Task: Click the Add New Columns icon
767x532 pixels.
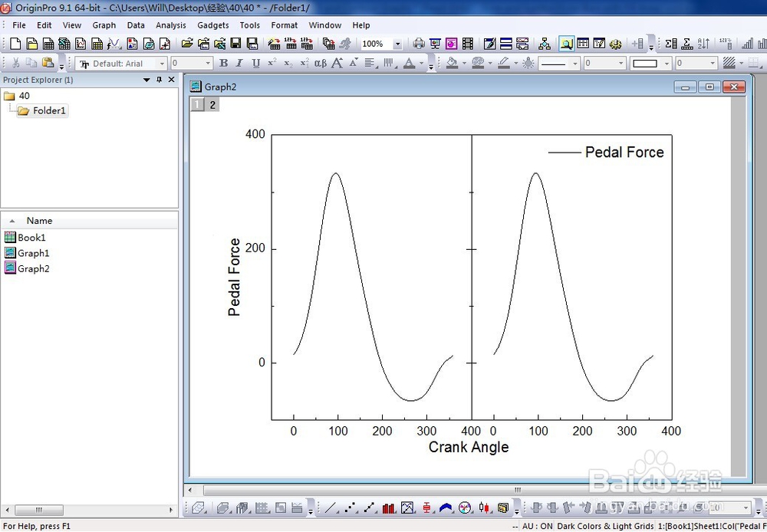Action: pos(637,44)
